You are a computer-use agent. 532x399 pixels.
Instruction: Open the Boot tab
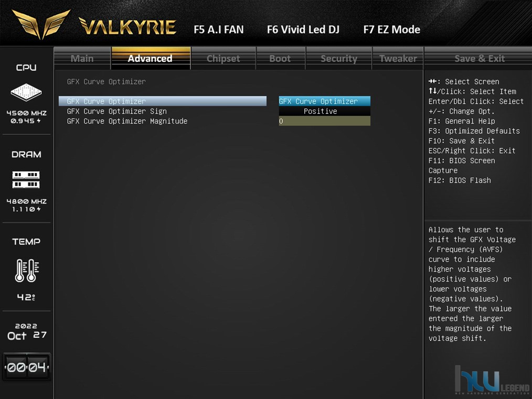[280, 58]
